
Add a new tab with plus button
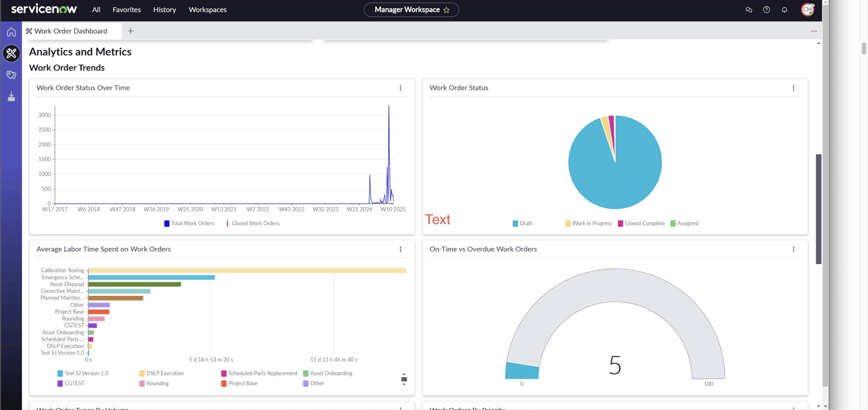point(131,31)
